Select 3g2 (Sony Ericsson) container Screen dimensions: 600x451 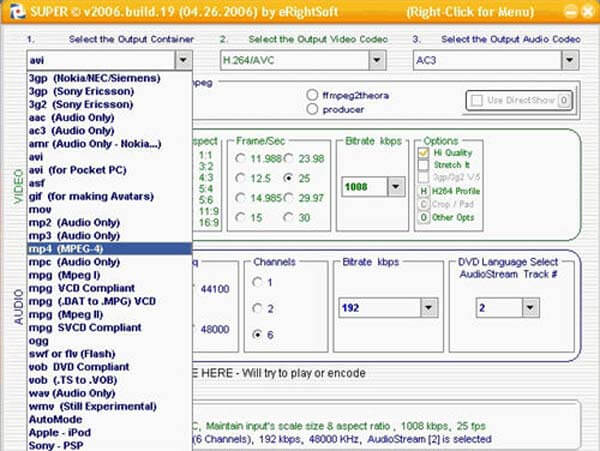tap(109, 104)
